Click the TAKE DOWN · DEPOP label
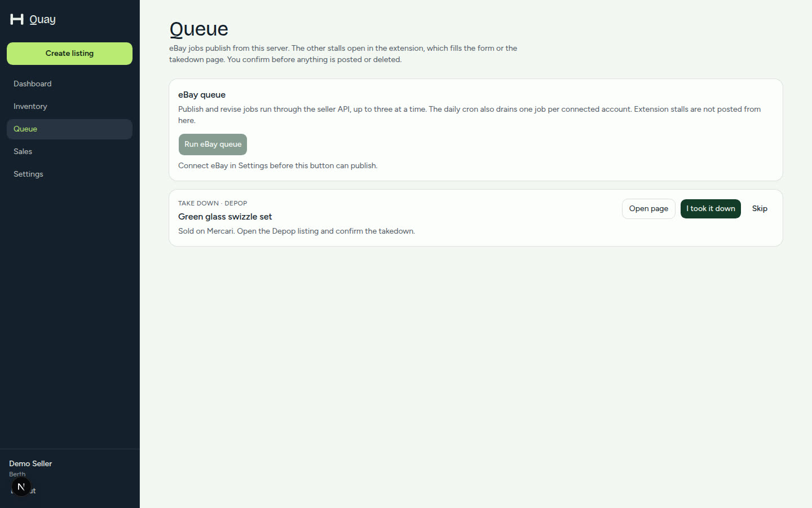 pos(213,203)
